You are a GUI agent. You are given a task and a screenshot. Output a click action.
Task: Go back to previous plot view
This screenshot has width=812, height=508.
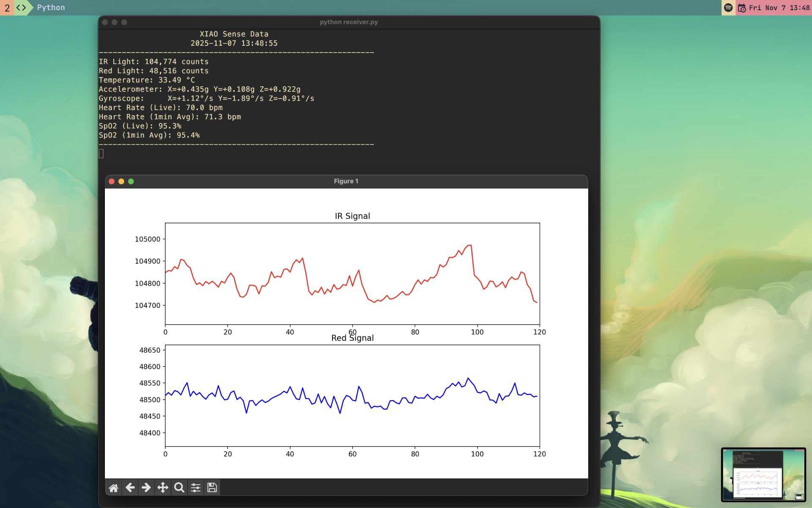pos(130,488)
